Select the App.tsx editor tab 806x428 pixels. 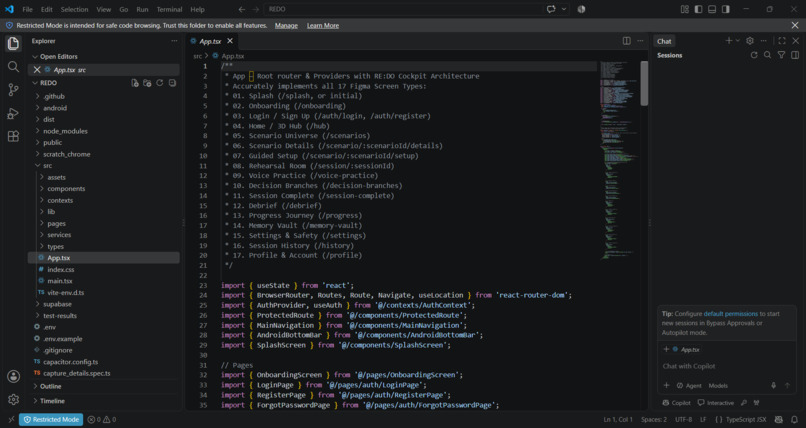210,41
